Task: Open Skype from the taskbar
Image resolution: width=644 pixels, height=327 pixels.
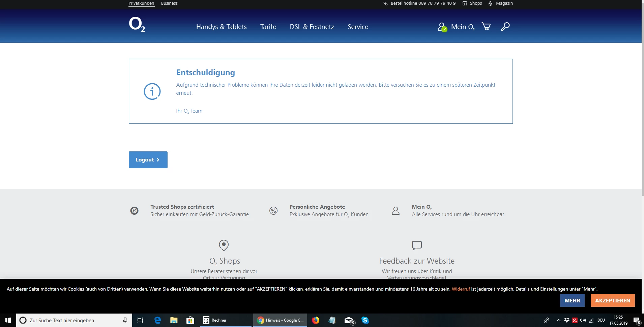Action: coord(365,320)
